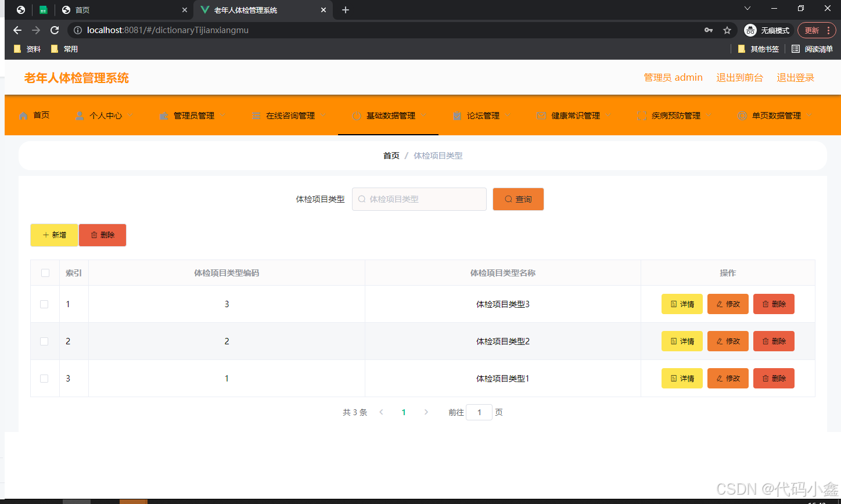Open 详情 for 体检项目类型2
Viewport: 841px width, 504px height.
coord(682,341)
